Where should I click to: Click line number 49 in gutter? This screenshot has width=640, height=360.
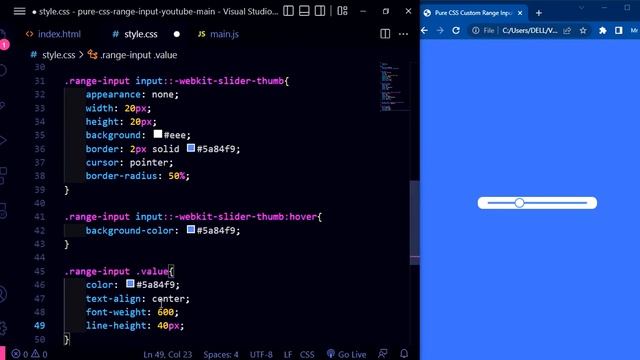[40, 326]
